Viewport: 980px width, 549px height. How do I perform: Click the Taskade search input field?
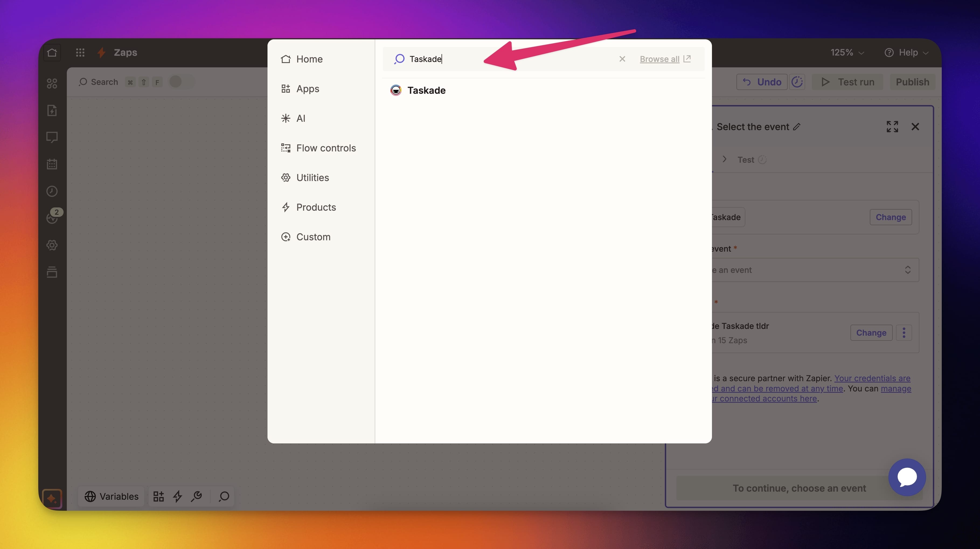pos(506,59)
